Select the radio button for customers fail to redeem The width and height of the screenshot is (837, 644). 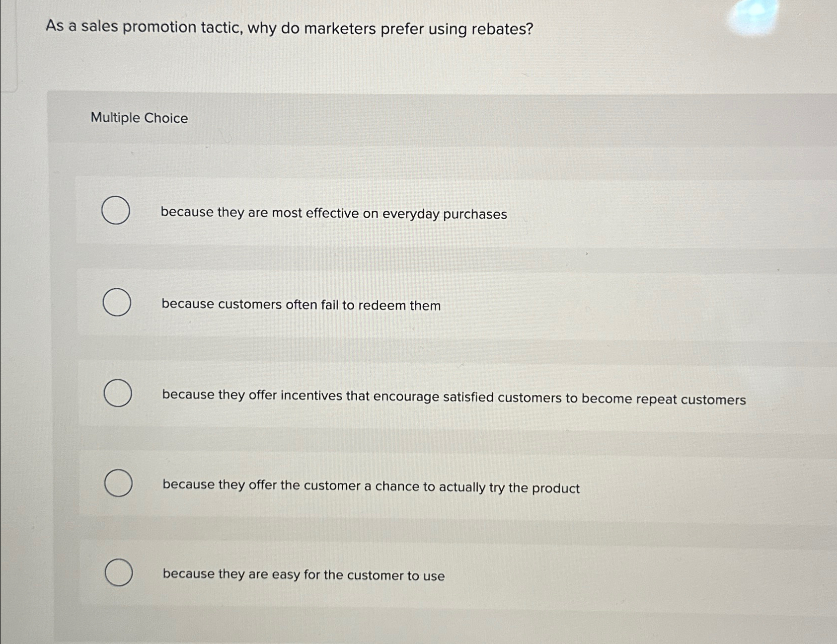pyautogui.click(x=116, y=302)
